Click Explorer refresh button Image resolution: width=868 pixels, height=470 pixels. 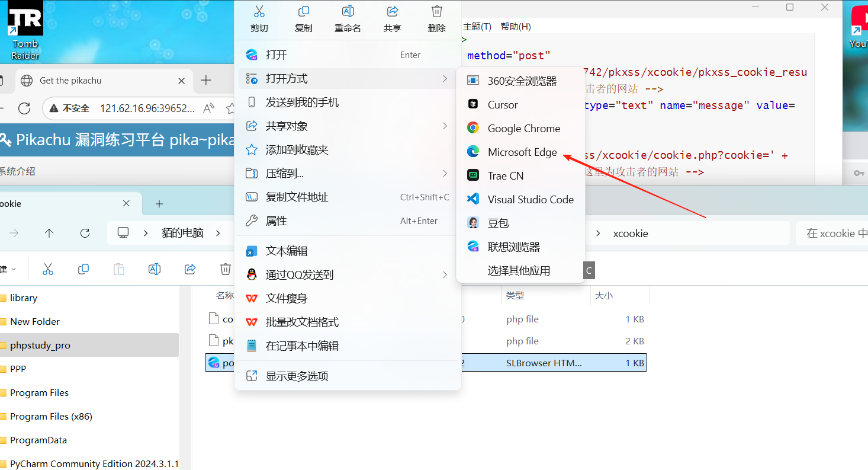click(85, 233)
